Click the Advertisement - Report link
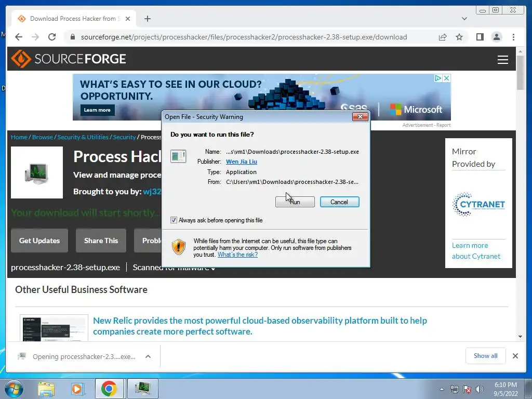 (427, 125)
